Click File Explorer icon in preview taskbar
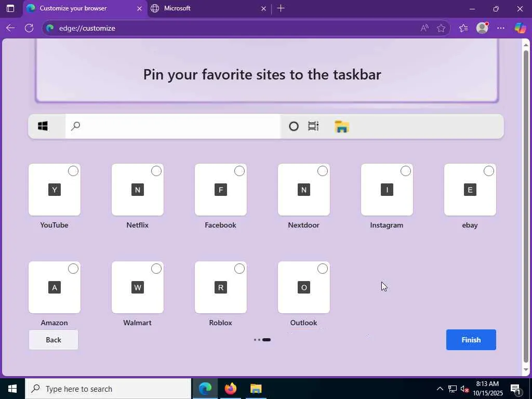Screen dimensions: 532x399 point(342,126)
